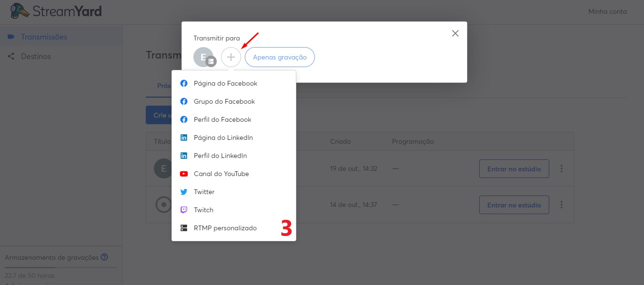Click LinkedIn icon beside Perfil do LinkedIn
Image resolution: width=644 pixels, height=285 pixels.
[184, 156]
